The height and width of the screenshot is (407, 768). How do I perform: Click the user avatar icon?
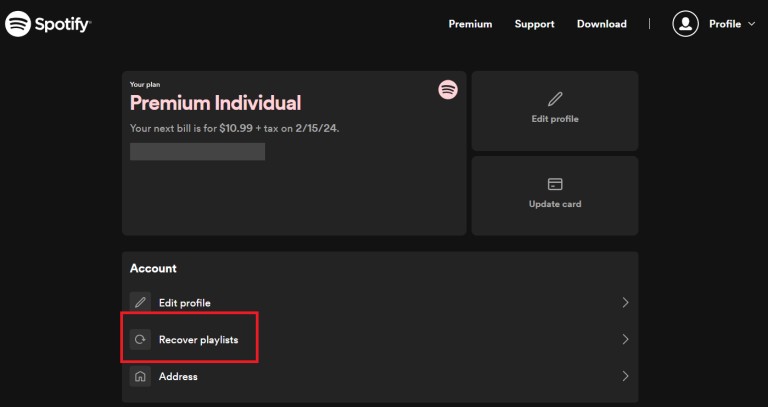pyautogui.click(x=685, y=24)
